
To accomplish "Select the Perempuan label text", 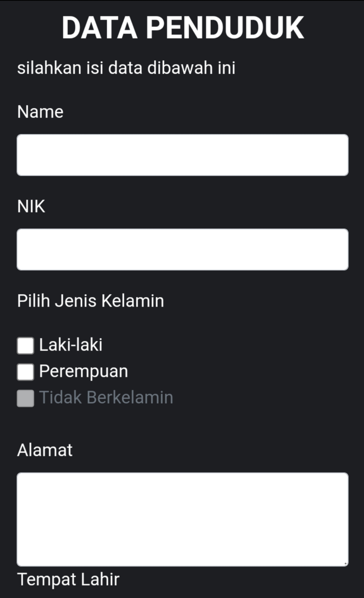I will [x=83, y=371].
